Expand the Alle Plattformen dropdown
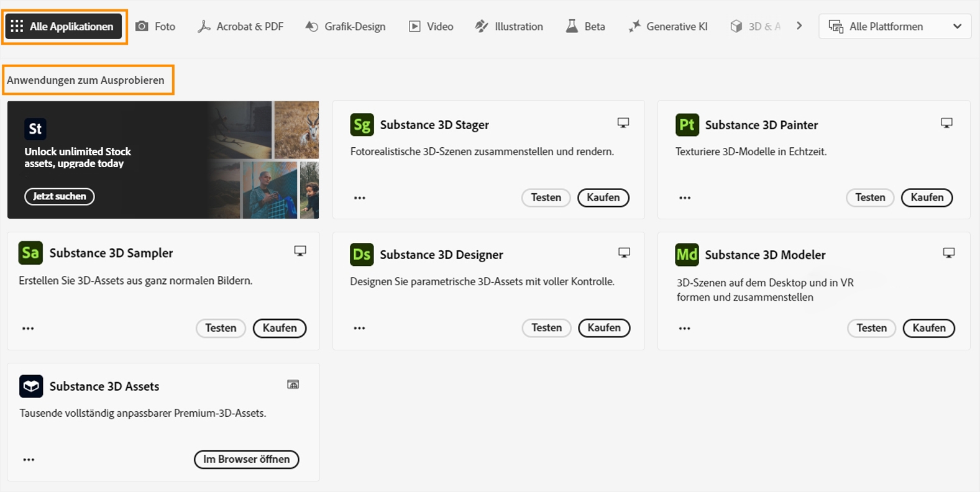Image resolution: width=980 pixels, height=492 pixels. click(895, 26)
